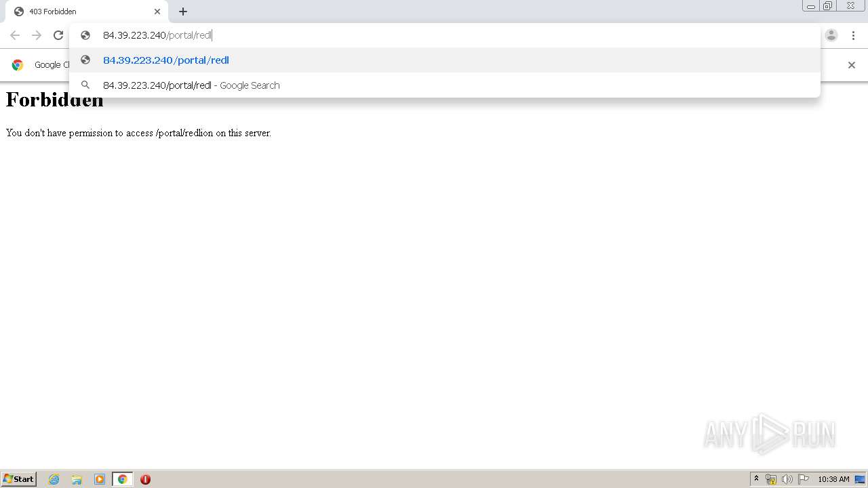Click the 10:38 AM clock

click(x=833, y=479)
